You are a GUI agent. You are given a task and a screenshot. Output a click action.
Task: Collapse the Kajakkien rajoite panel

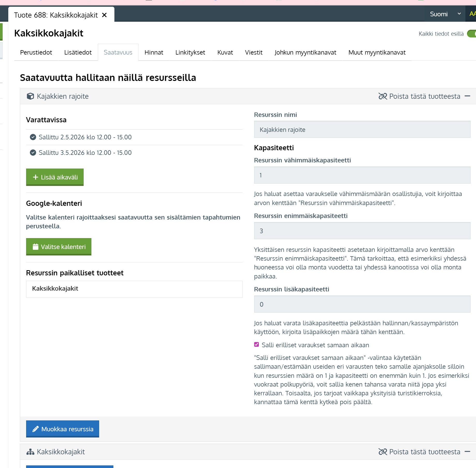tap(467, 96)
